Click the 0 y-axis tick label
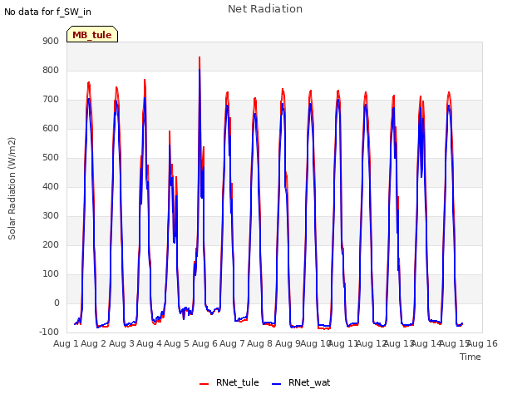532x399 pixels. click(57, 303)
